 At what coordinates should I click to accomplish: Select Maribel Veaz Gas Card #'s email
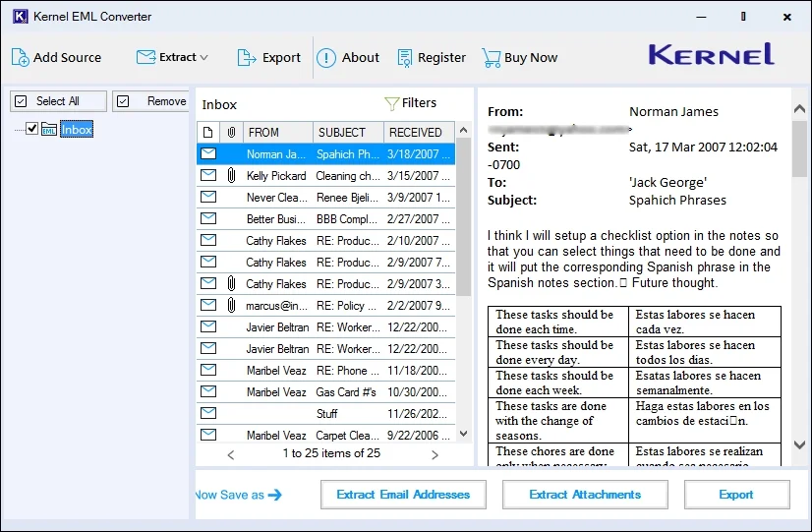click(325, 392)
